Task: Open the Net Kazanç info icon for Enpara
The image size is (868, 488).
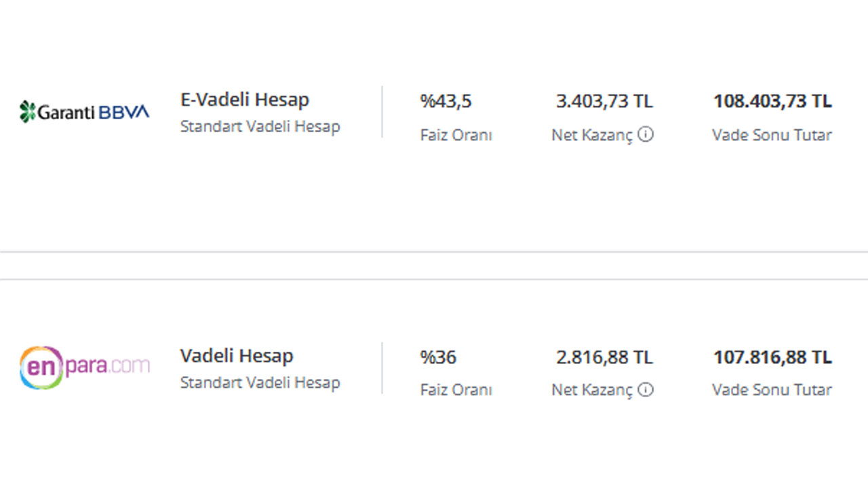Action: coord(646,390)
